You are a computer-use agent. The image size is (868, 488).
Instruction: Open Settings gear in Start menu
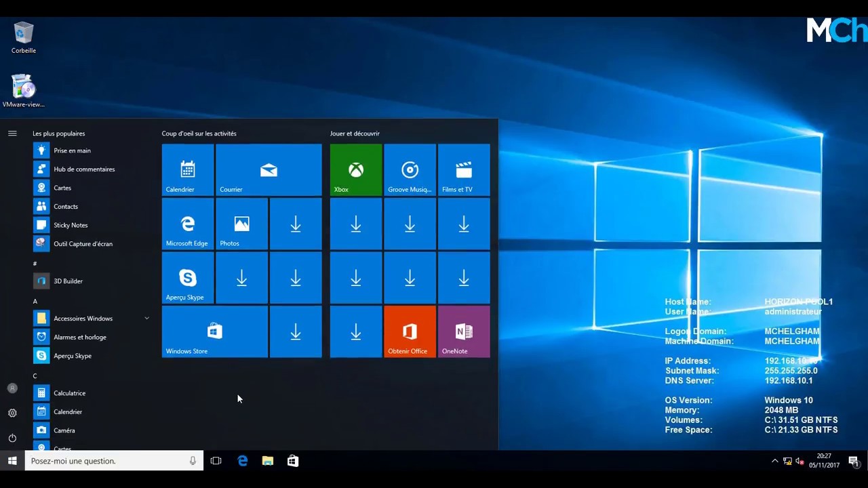tap(12, 413)
